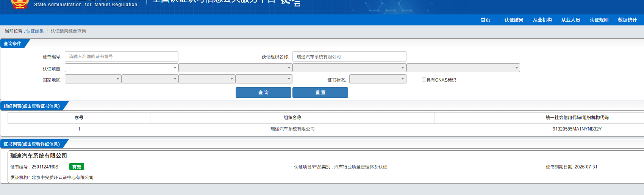Click the 查询 search button
The height and width of the screenshot is (195, 644).
[x=263, y=93]
